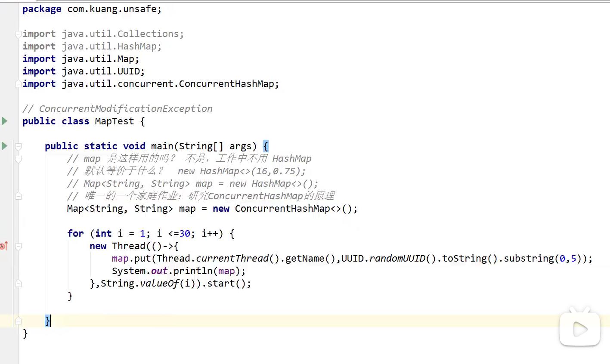The width and height of the screenshot is (610, 364).
Task: Click fold marker at the 唯一的一个家庭作业 comment
Action: click(x=18, y=196)
